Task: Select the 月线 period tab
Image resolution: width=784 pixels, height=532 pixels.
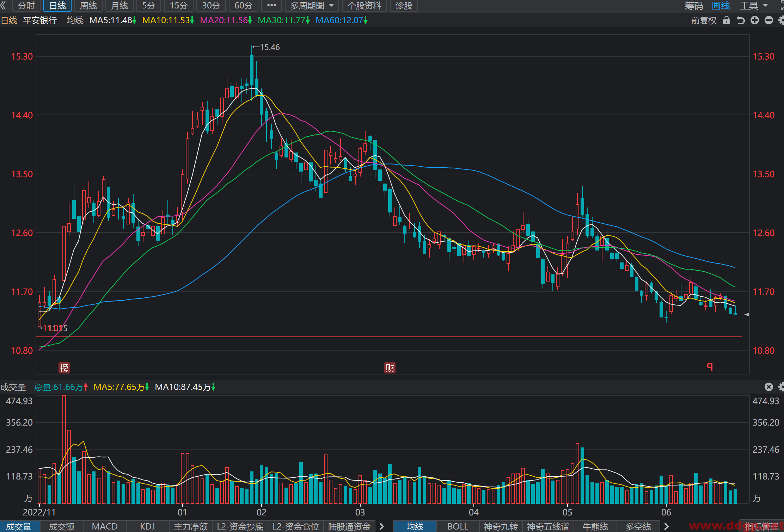Action: point(120,6)
